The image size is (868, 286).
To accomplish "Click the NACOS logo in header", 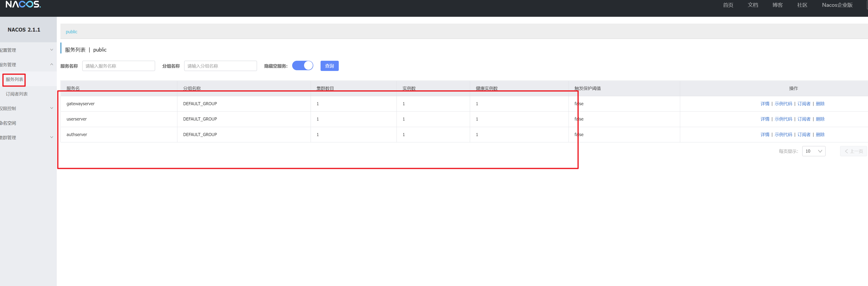I will [23, 4].
